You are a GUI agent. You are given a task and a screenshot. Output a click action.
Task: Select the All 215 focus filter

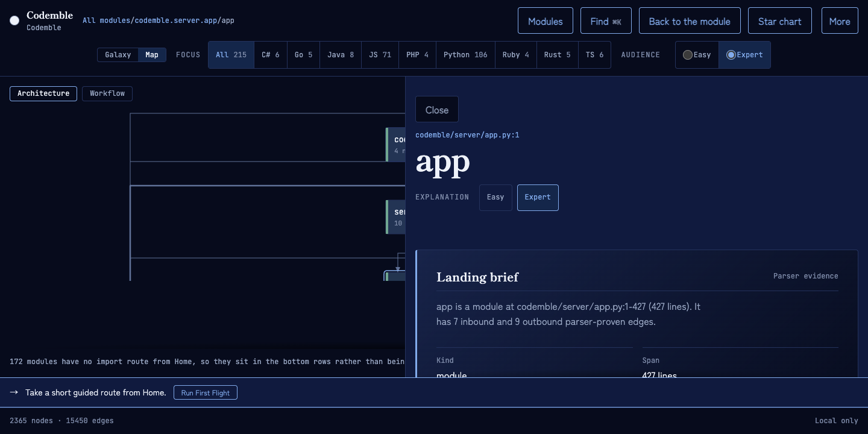coord(231,55)
